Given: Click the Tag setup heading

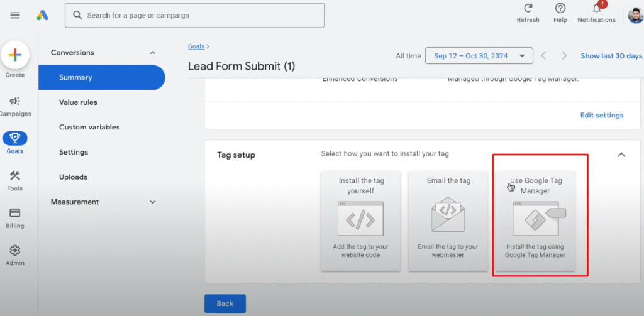Looking at the screenshot, I should 236,156.
